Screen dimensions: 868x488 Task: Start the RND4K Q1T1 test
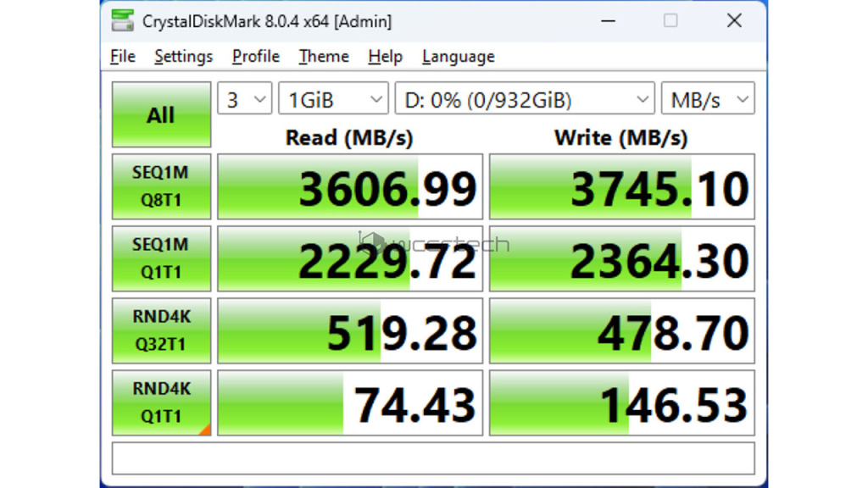point(161,402)
